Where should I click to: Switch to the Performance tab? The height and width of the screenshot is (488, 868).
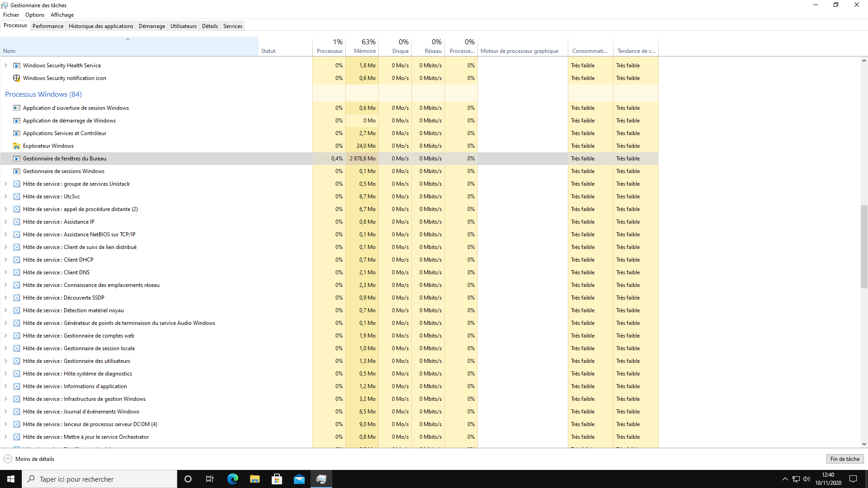point(48,26)
